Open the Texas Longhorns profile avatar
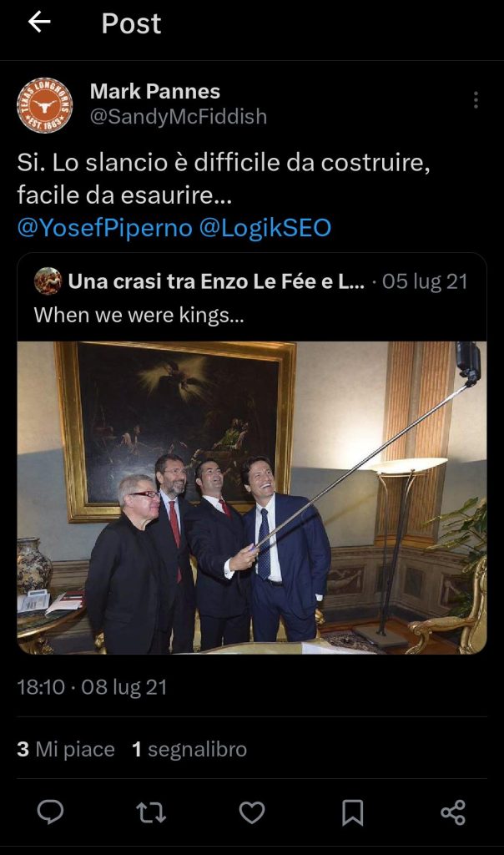Screen dimensions: 504x855 tap(45, 105)
